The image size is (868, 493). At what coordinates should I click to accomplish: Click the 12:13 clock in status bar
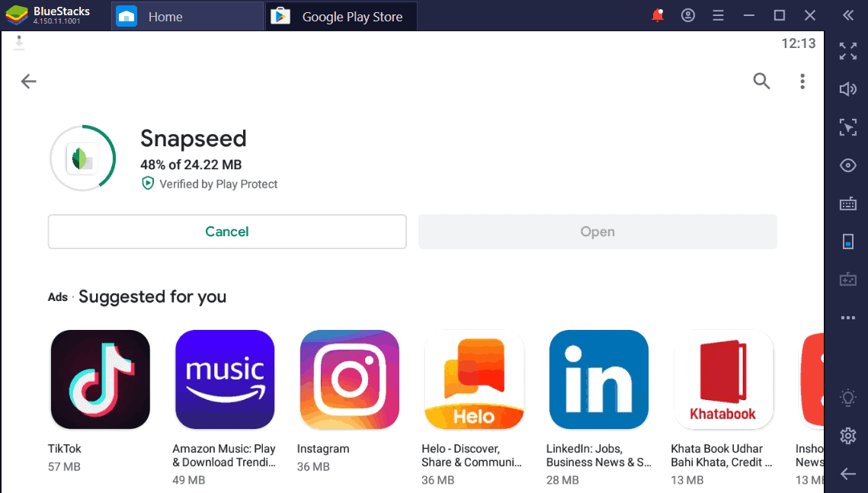coord(798,43)
